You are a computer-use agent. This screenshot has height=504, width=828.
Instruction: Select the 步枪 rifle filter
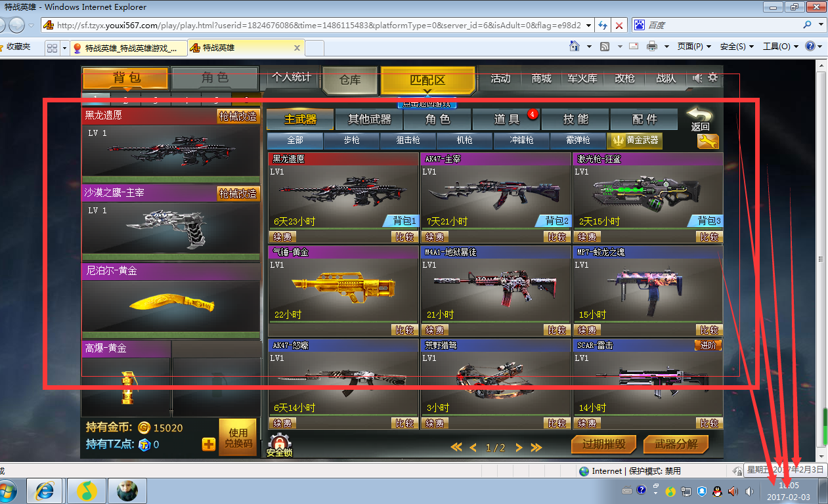click(x=351, y=140)
